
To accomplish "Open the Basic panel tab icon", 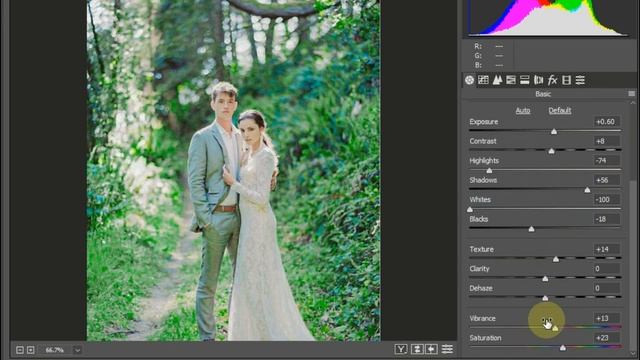I will [x=469, y=80].
